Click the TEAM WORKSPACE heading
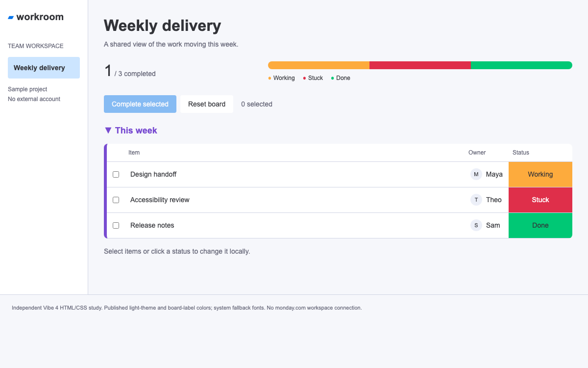The image size is (588, 368). pyautogui.click(x=36, y=46)
